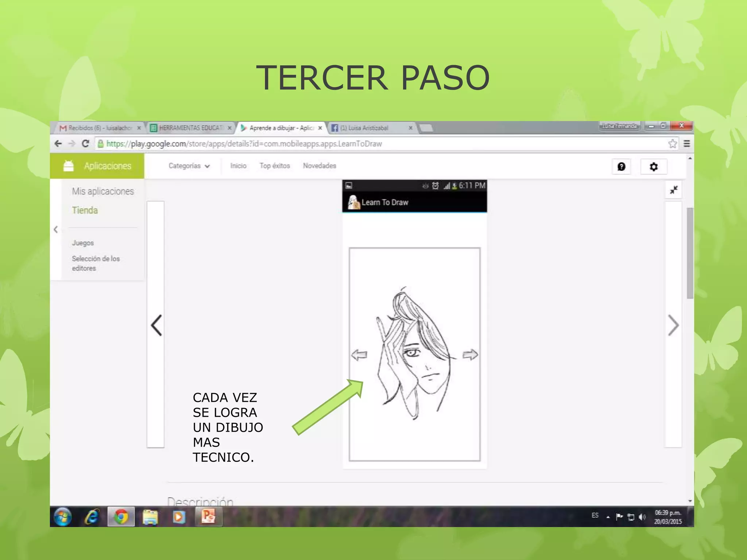Collapse the sidebar with the small left chevron

(x=56, y=229)
